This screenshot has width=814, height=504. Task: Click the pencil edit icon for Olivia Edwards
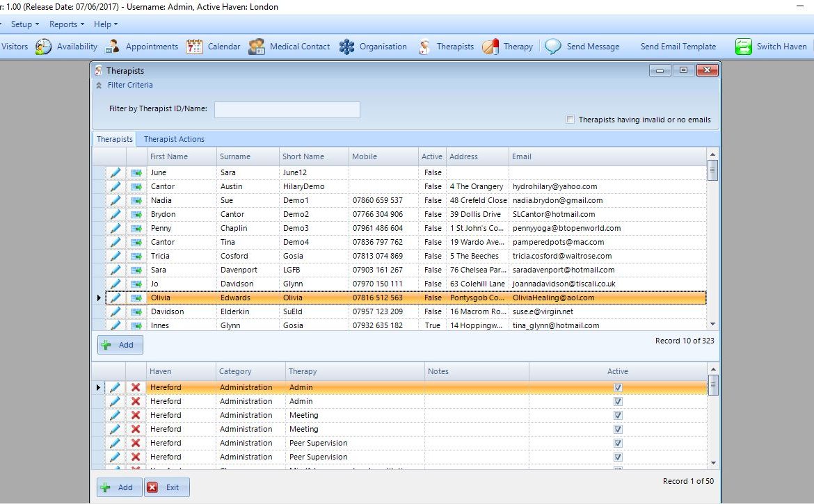tap(115, 298)
